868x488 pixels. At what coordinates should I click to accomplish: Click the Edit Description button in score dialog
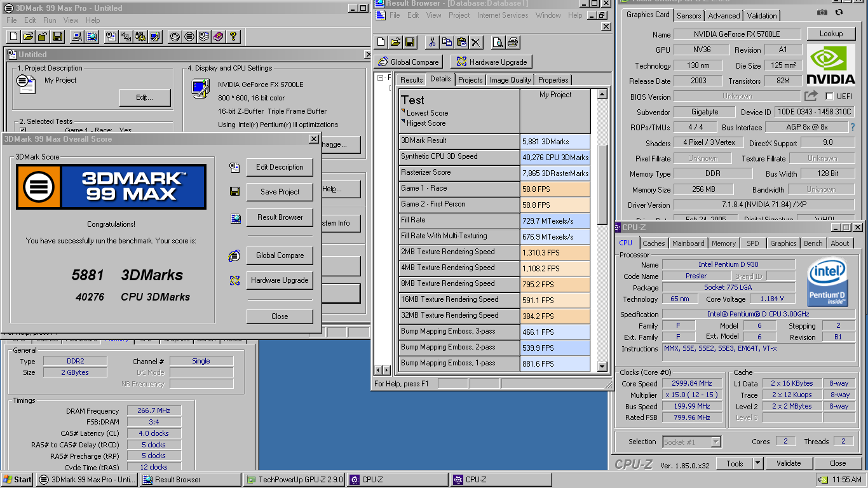280,167
